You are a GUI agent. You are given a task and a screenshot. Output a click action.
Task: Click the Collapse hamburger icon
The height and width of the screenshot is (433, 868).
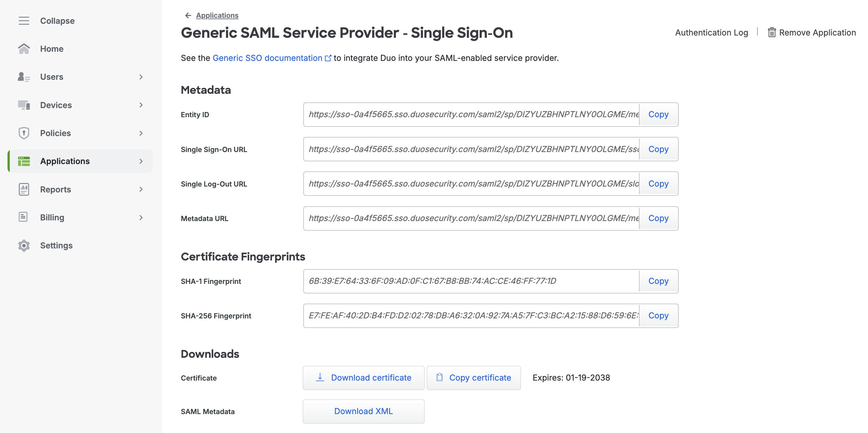point(23,21)
